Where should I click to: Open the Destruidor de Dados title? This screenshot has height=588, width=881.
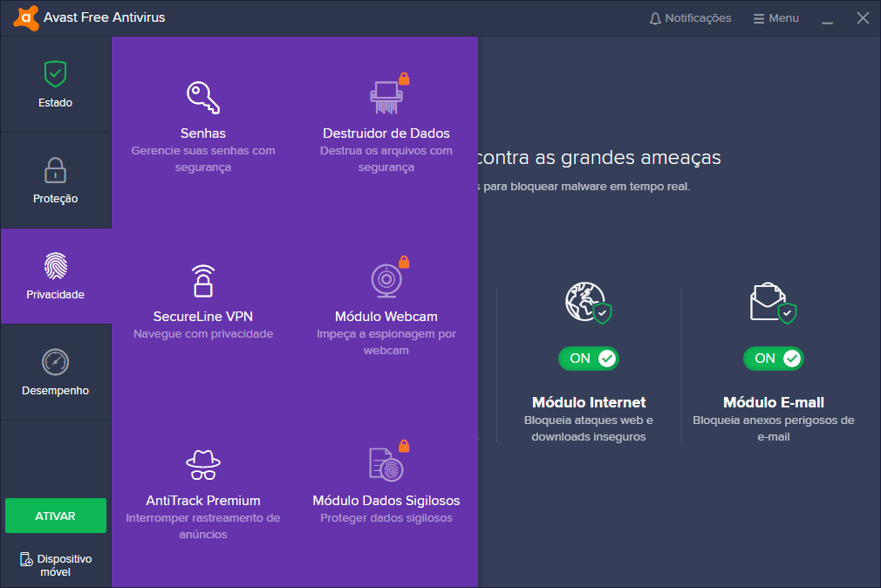click(x=386, y=133)
